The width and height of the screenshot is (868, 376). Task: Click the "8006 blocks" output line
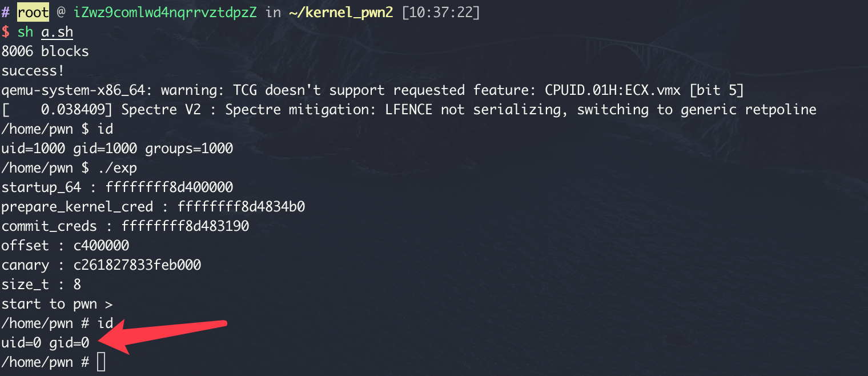[x=45, y=51]
